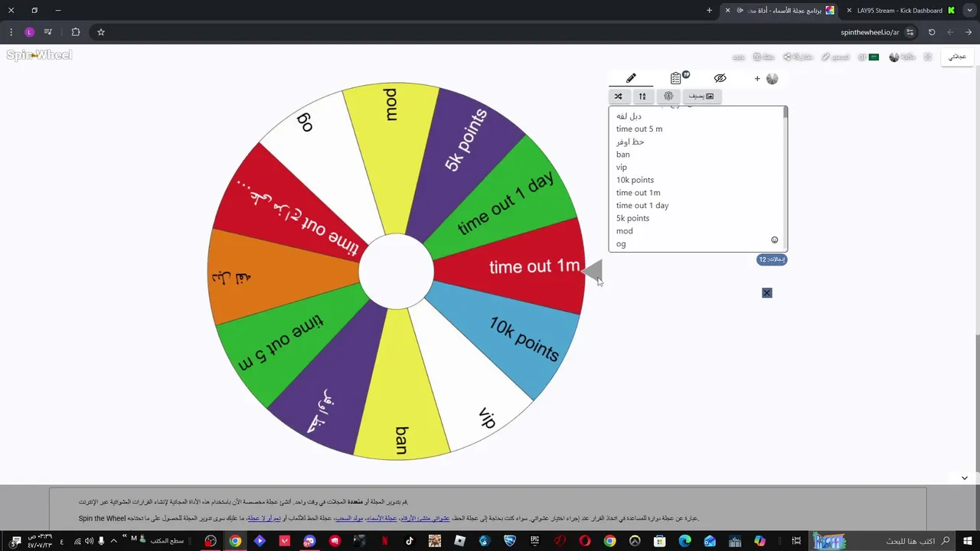The width and height of the screenshot is (980, 551).
Task: Switch to the LAY95 Stream Kick Dashboard tab
Action: click(x=900, y=11)
